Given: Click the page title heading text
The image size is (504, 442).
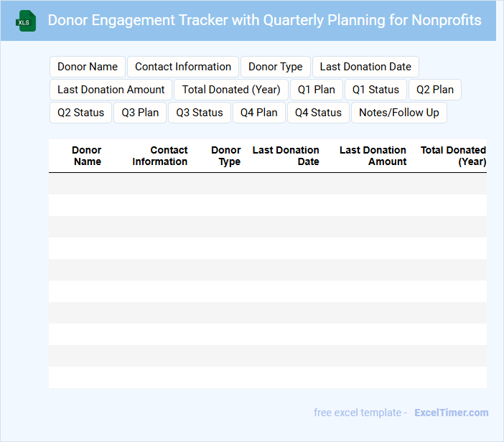Looking at the screenshot, I should pyautogui.click(x=264, y=20).
